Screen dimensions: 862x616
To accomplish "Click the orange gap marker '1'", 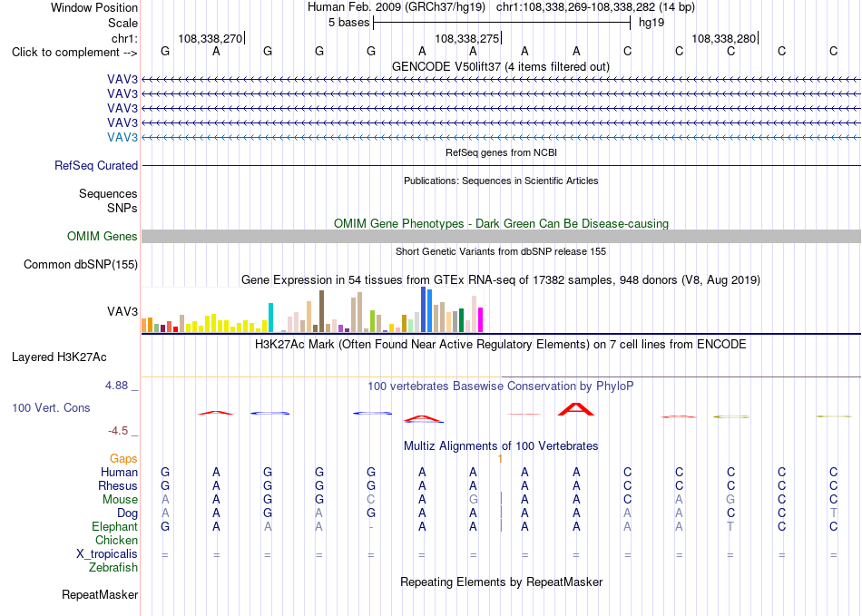I will click(500, 458).
